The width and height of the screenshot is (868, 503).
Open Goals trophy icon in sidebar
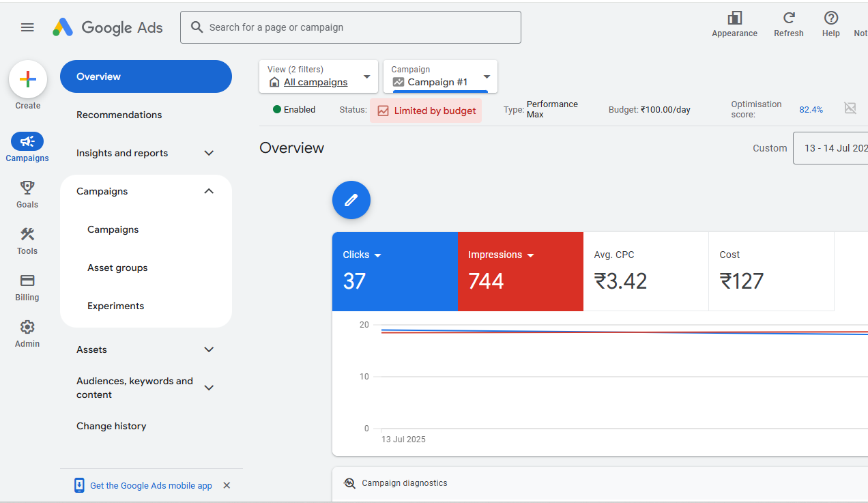[x=27, y=188]
